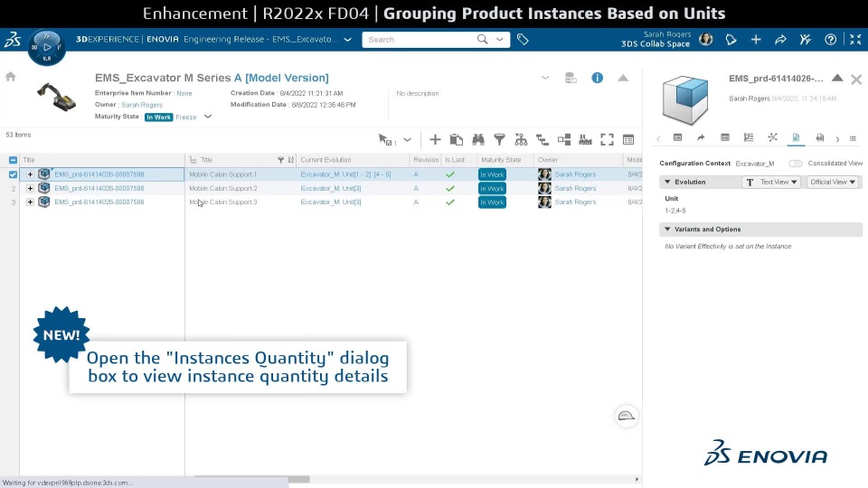
Task: Select the active configuration document tab
Action: coord(796,137)
